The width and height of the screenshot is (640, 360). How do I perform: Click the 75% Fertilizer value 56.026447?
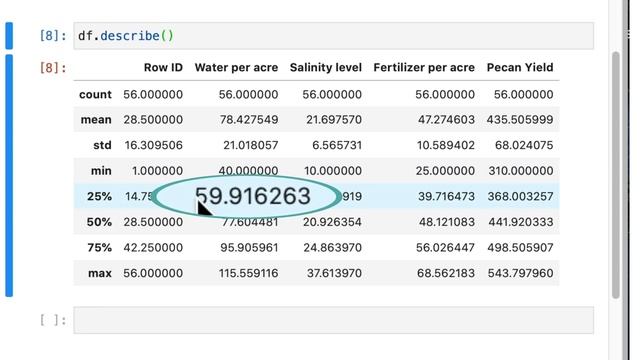coord(445,247)
